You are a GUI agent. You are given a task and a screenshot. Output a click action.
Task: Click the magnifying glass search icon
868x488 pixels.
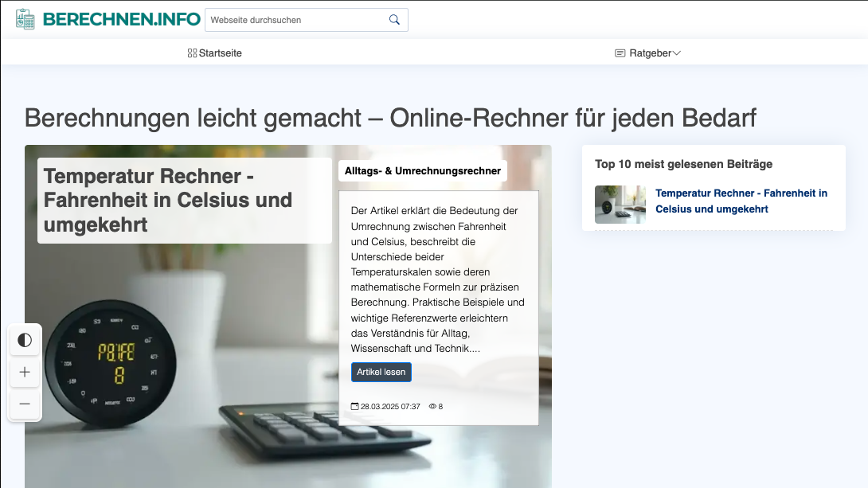click(394, 20)
